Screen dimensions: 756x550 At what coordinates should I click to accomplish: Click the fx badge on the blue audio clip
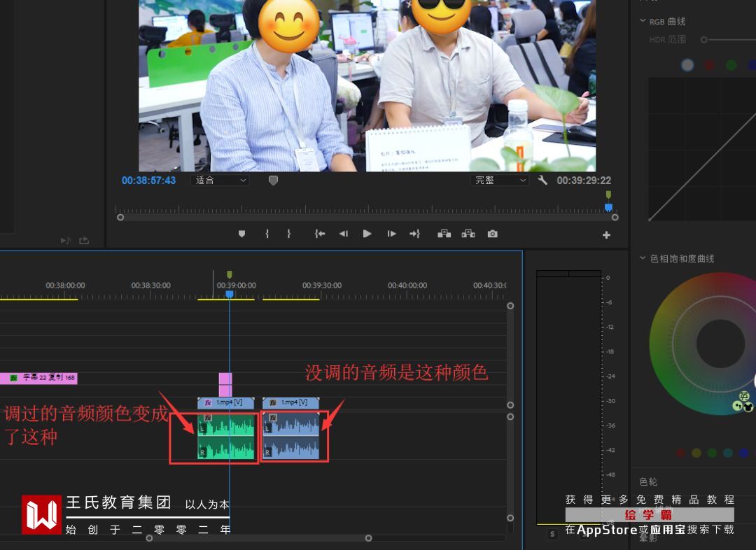point(273,418)
